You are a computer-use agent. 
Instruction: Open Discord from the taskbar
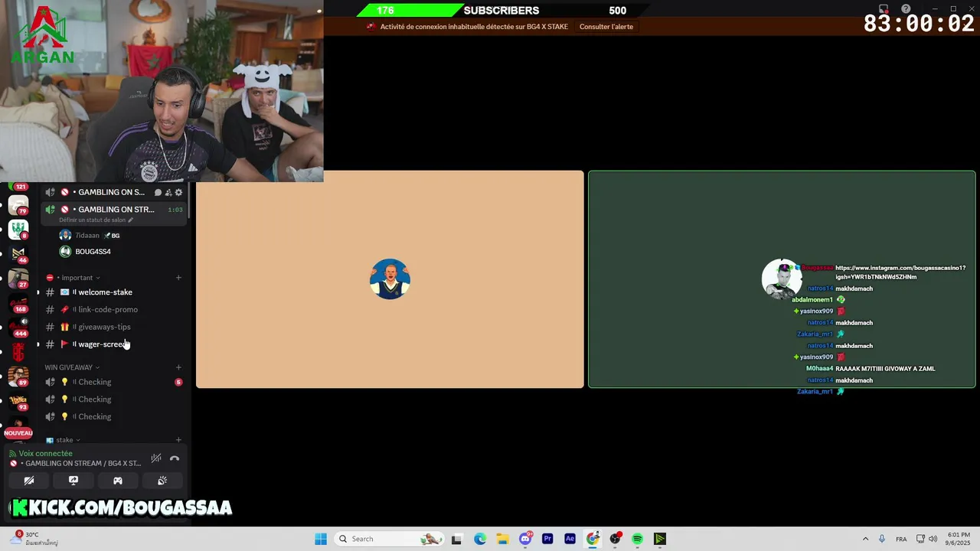525,539
